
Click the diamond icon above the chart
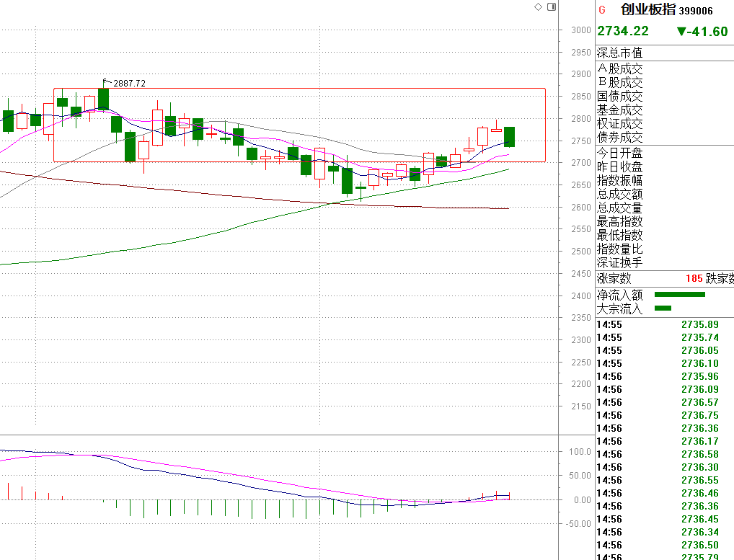[x=539, y=6]
